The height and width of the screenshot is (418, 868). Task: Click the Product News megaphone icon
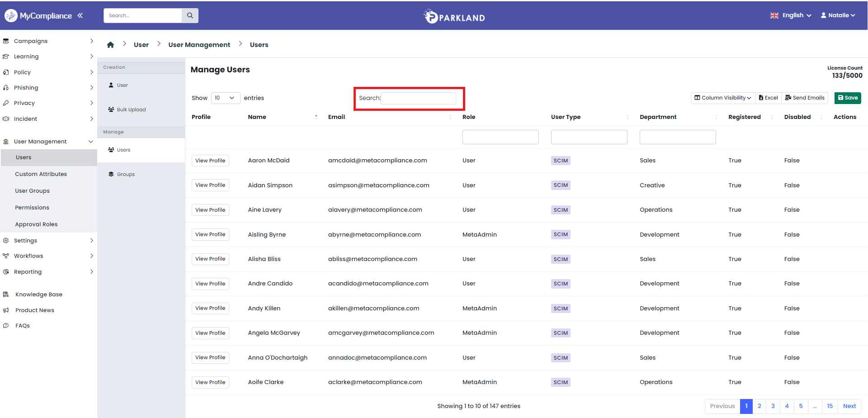6,310
